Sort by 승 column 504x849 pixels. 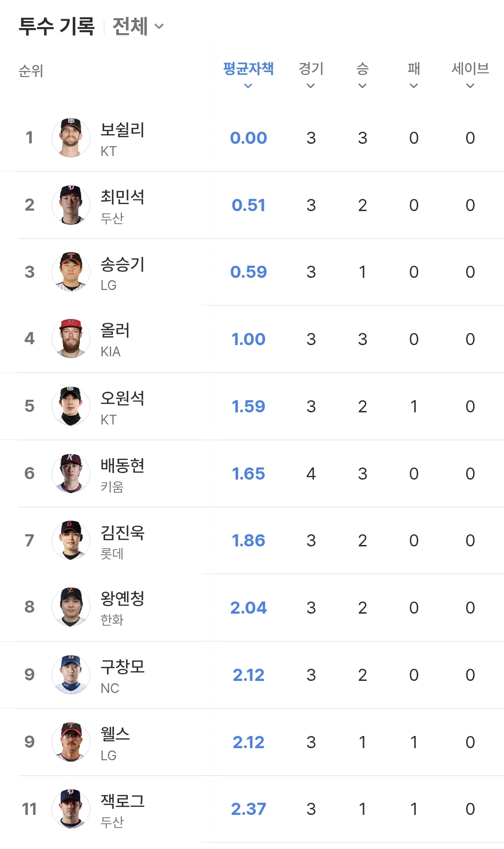362,74
